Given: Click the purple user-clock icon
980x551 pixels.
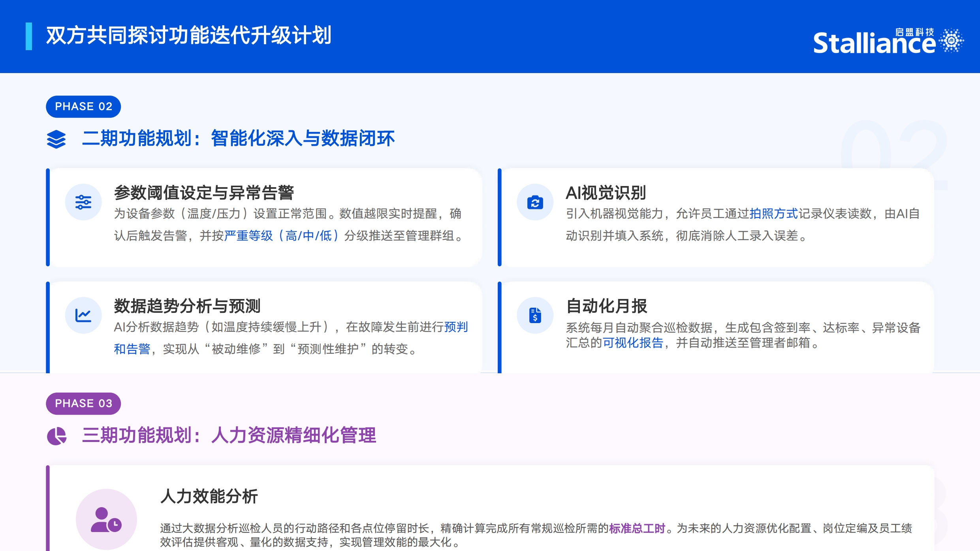Looking at the screenshot, I should (x=106, y=519).
